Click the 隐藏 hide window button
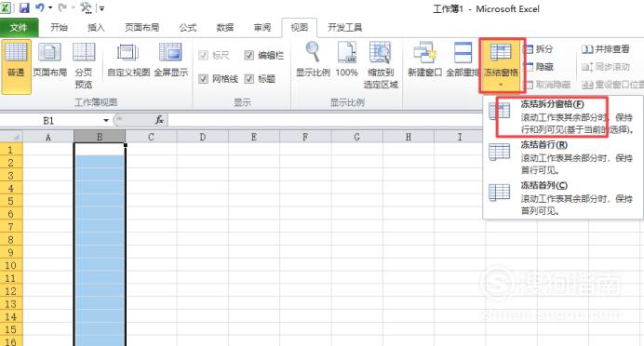The height and width of the screenshot is (346, 644). 539,66
